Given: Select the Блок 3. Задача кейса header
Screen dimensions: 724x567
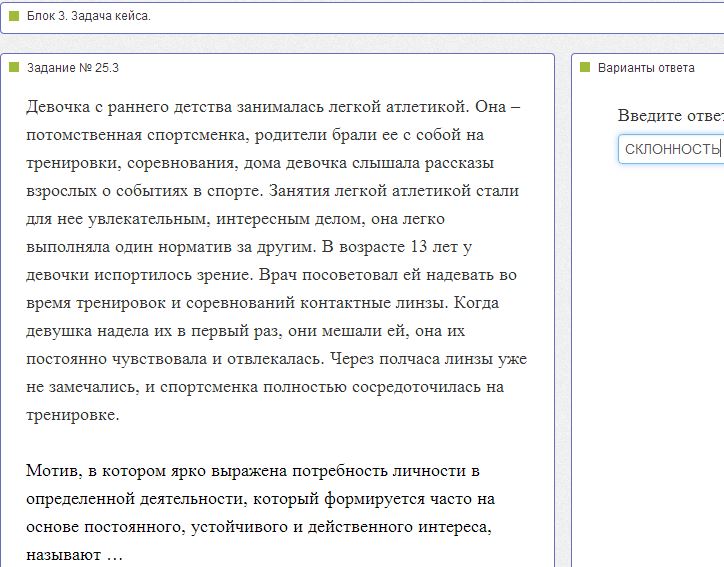Looking at the screenshot, I should (x=89, y=16).
